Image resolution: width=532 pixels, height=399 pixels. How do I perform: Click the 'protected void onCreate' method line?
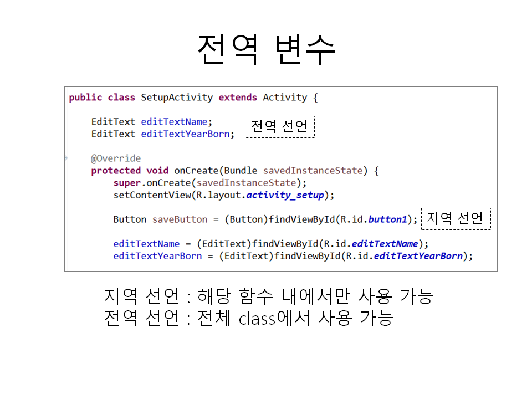pyautogui.click(x=235, y=171)
